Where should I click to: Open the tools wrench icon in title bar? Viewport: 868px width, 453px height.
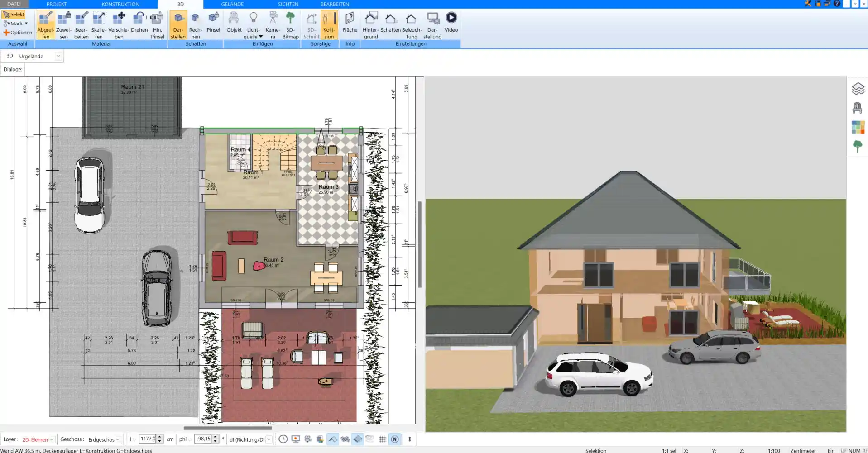[x=808, y=4]
